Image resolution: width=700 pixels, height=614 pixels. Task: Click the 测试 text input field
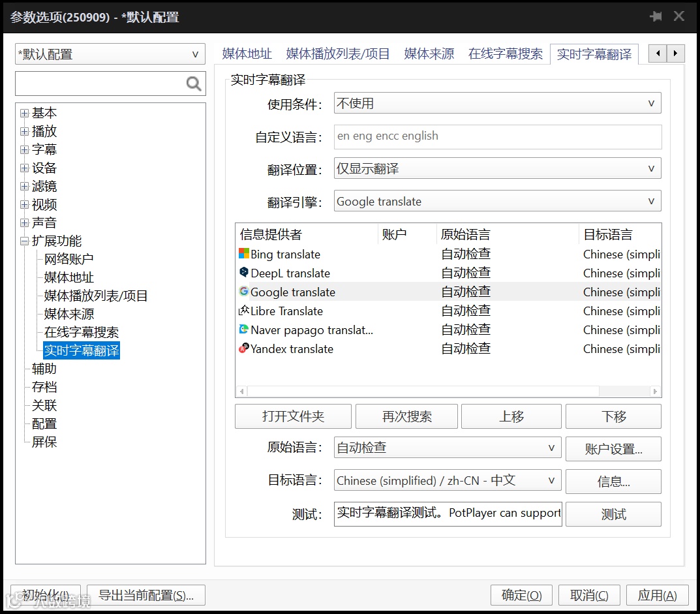(x=448, y=514)
